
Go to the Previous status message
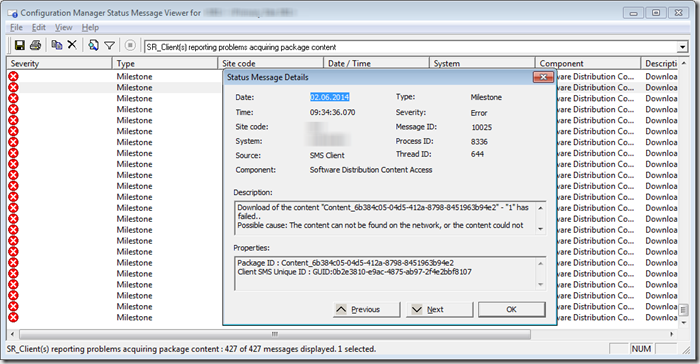(367, 309)
